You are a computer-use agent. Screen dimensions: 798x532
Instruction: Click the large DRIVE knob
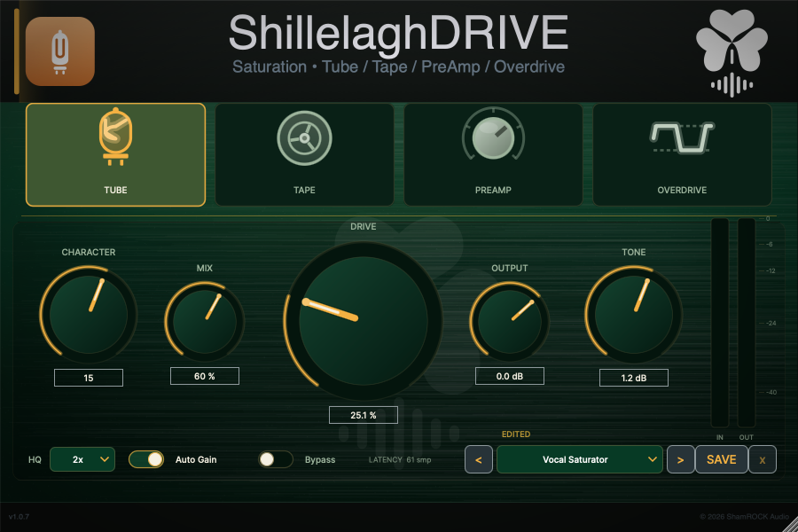pyautogui.click(x=364, y=321)
